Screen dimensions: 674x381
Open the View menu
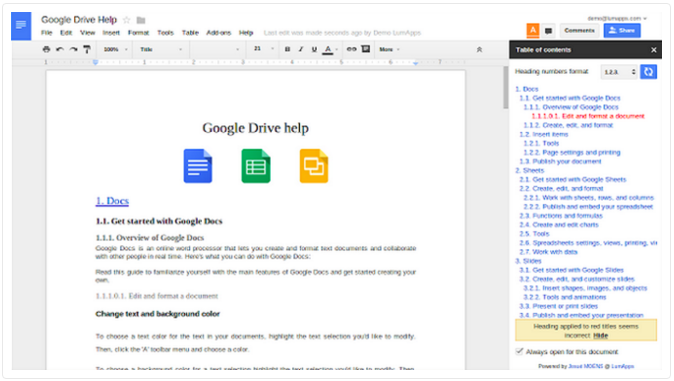coord(87,33)
